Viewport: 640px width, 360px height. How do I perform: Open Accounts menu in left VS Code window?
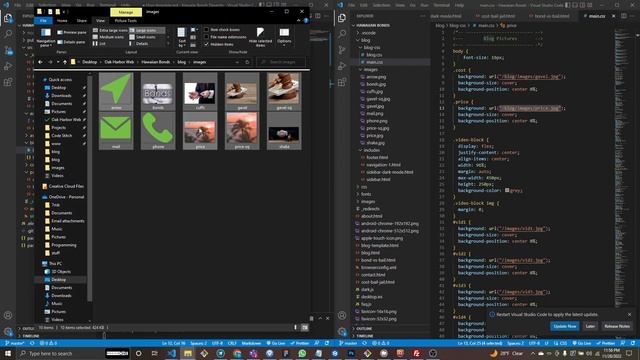(x=8, y=315)
